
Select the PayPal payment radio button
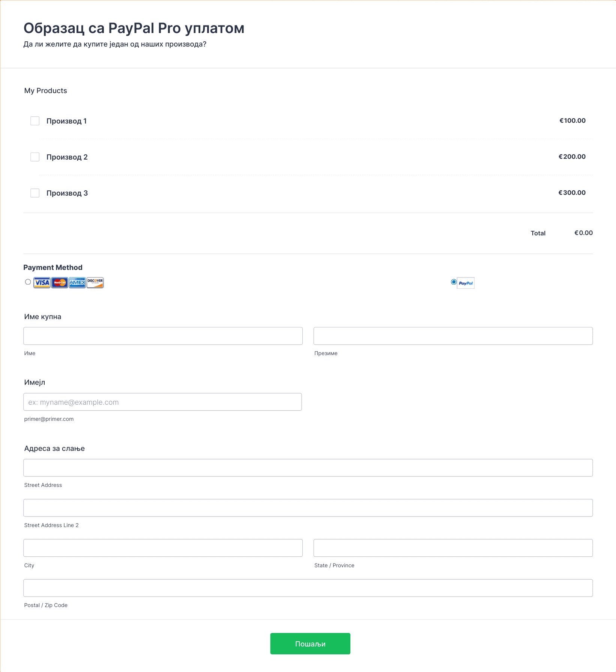tap(454, 282)
